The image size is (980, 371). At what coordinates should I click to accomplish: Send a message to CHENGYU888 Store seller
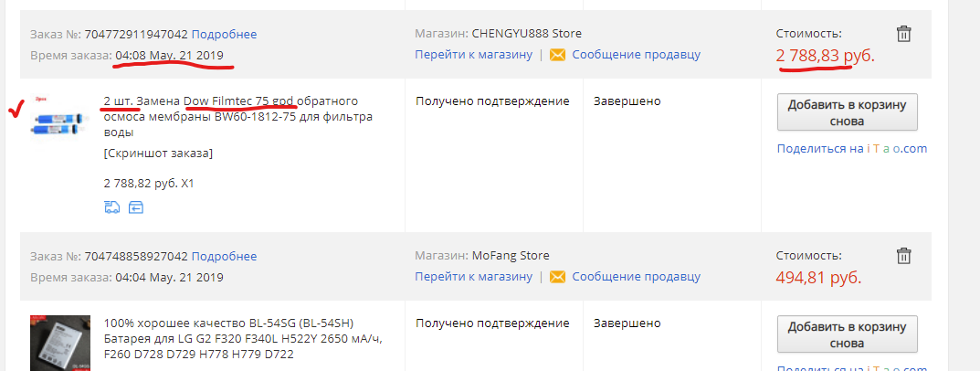(636, 55)
